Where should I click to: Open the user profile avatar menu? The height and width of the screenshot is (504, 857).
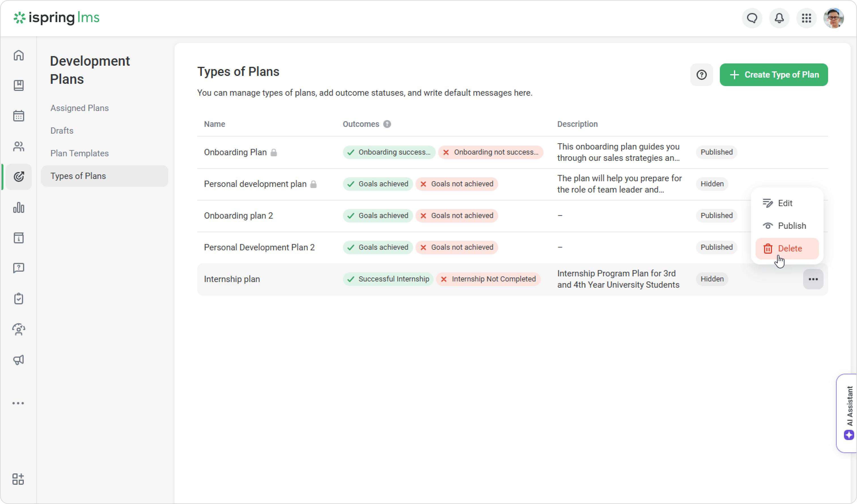(833, 18)
